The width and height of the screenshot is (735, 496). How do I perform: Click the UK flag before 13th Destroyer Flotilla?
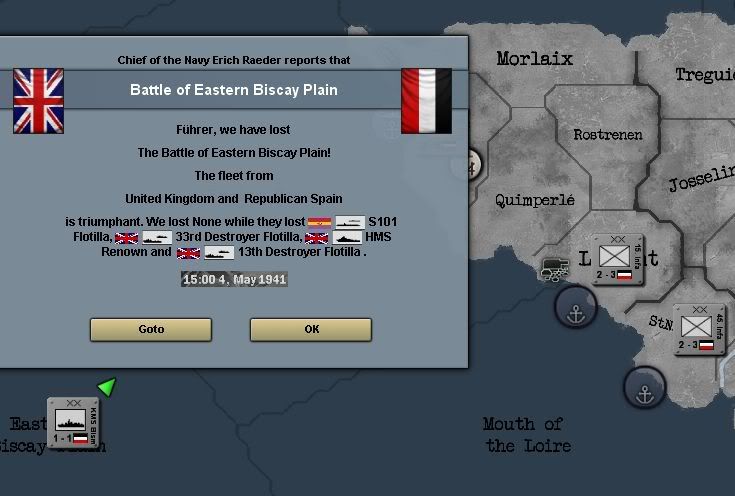[188, 253]
